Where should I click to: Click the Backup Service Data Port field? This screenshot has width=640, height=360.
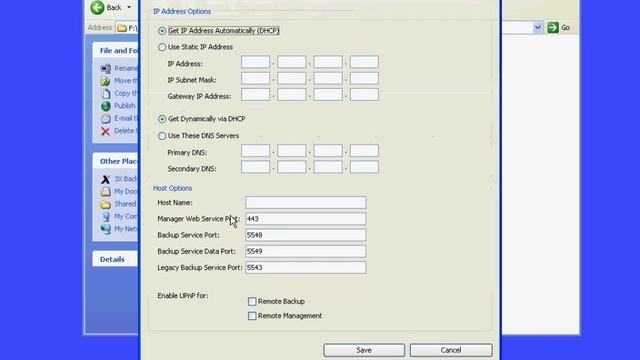(306, 251)
